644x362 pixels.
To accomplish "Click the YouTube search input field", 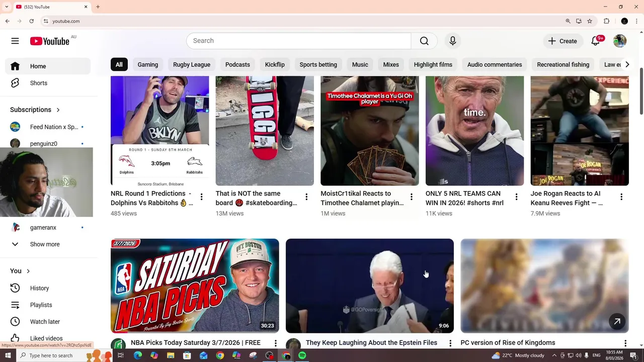I will 299,41.
